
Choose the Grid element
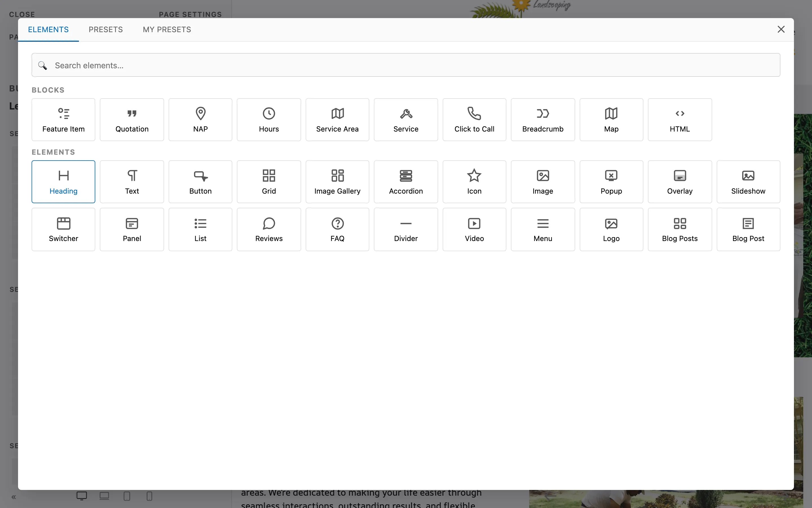(x=269, y=182)
